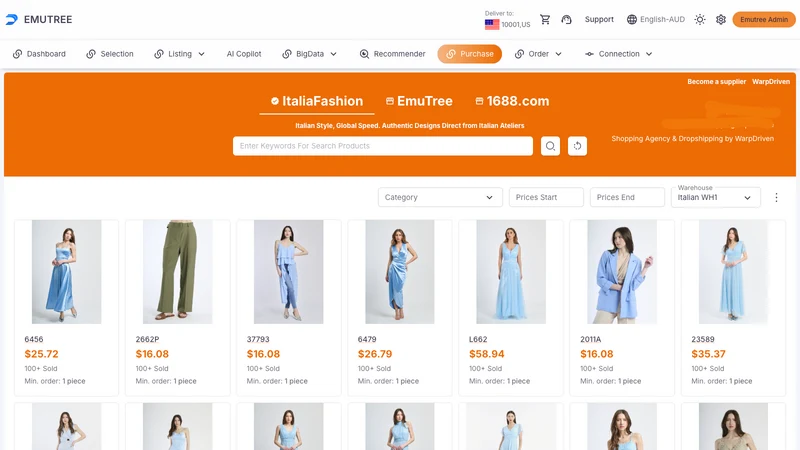800x450 pixels.
Task: Click the reset refresh icon beside search
Action: (577, 146)
